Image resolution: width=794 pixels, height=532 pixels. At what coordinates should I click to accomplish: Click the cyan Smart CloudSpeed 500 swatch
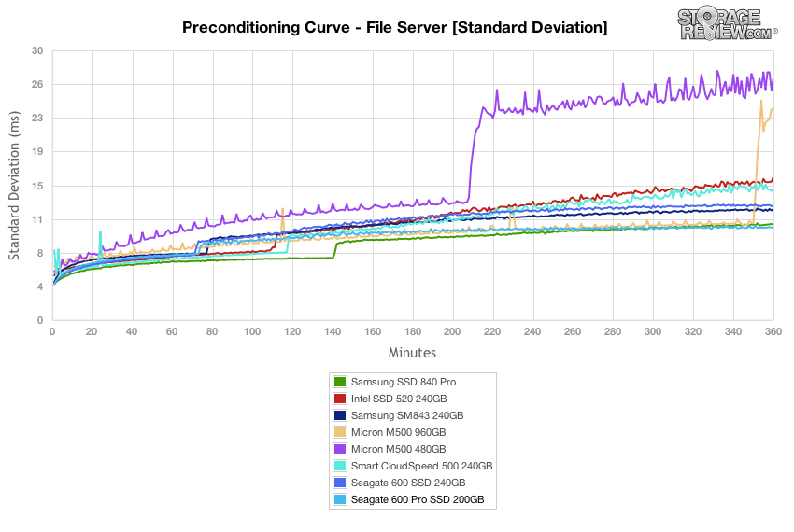click(x=340, y=466)
